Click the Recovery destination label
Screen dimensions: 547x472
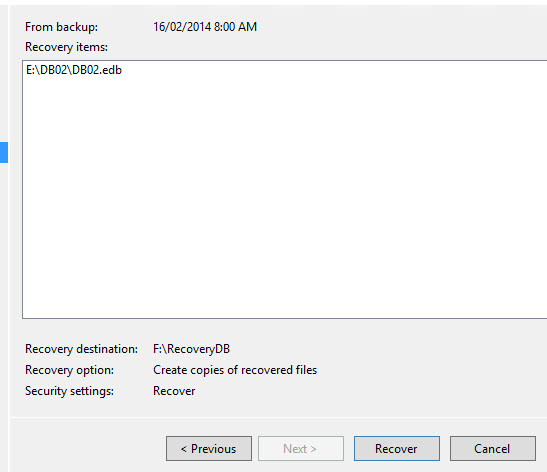(x=81, y=349)
